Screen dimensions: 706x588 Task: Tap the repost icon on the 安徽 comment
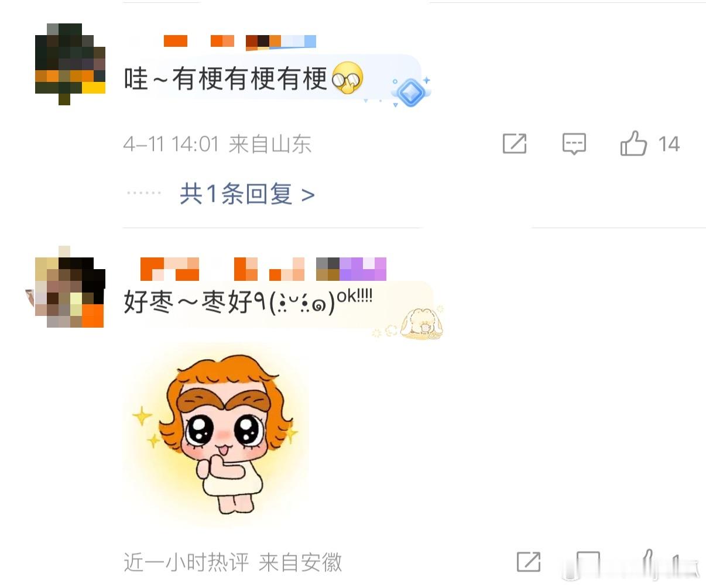529,562
